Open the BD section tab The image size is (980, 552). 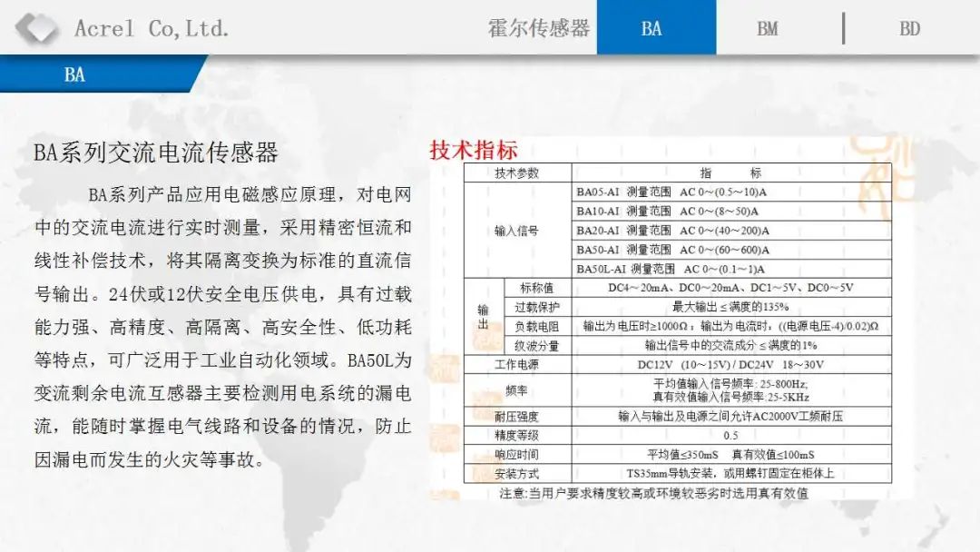(910, 28)
